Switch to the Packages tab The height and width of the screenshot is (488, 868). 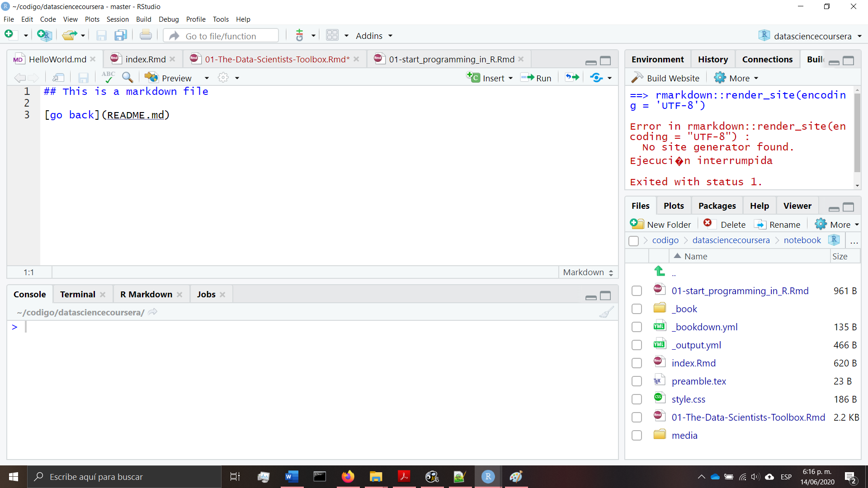click(x=717, y=206)
